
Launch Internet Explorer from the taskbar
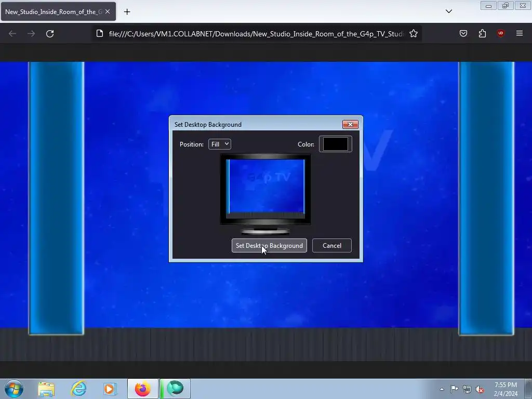click(78, 389)
